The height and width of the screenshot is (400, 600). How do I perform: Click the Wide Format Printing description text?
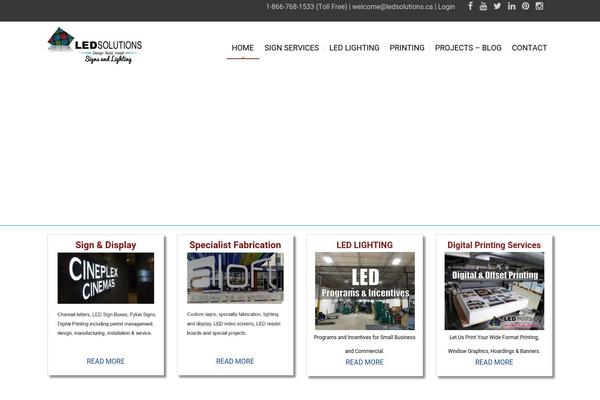[x=494, y=344]
